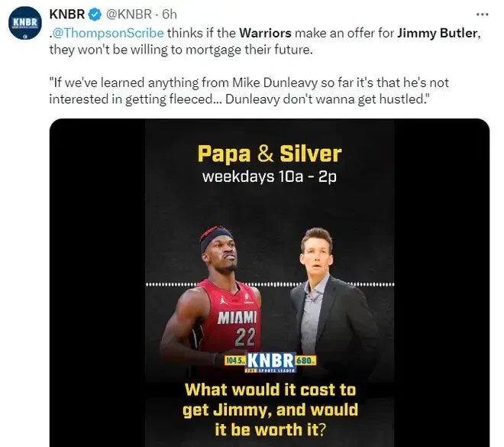Click the Papa & Silver show title
Viewport: 504px width, 447px height.
(x=270, y=154)
